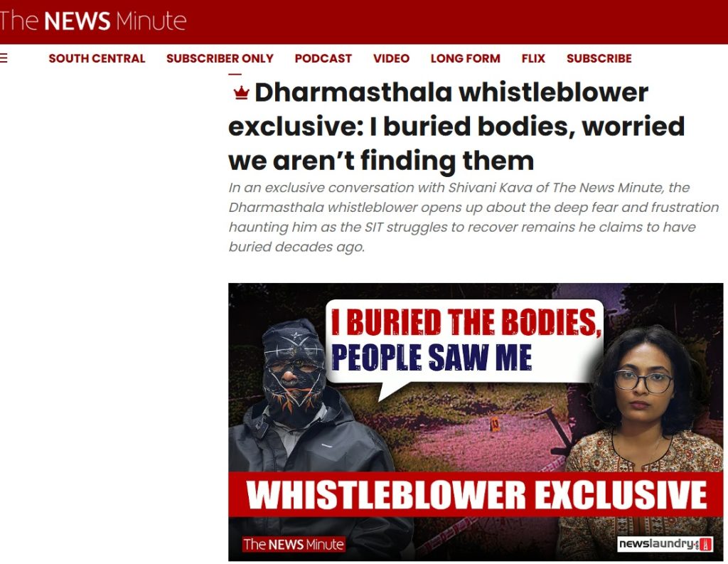Screen dimensions: 728x564
Task: Click The News Minute header logo
Action: click(93, 21)
